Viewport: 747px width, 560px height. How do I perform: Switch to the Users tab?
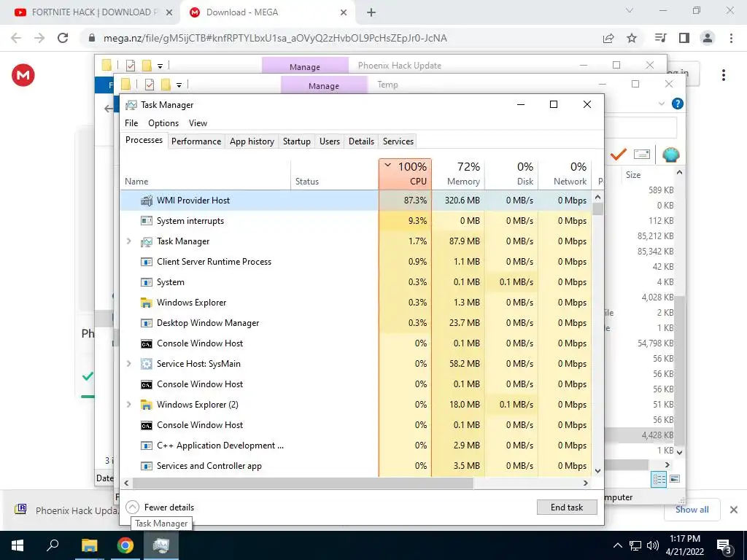pyautogui.click(x=330, y=141)
